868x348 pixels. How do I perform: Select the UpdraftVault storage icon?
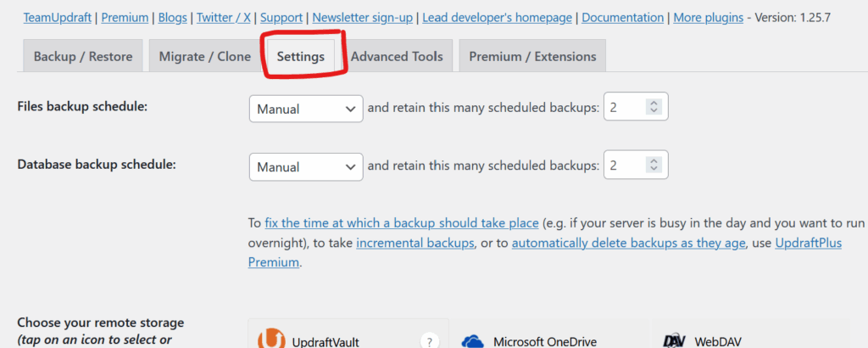(270, 339)
